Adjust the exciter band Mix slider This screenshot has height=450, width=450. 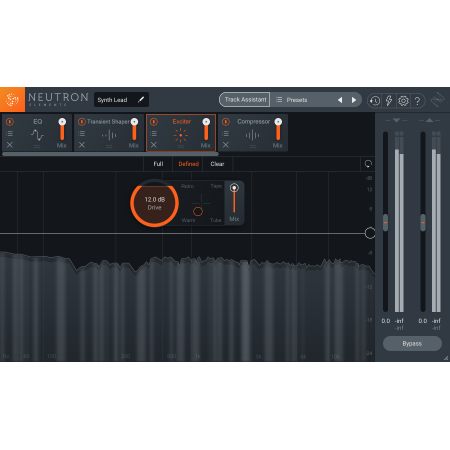point(234,199)
